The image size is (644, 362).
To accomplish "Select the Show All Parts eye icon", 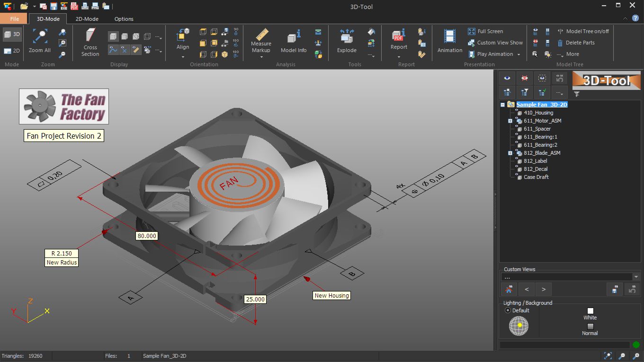I will coord(507,78).
